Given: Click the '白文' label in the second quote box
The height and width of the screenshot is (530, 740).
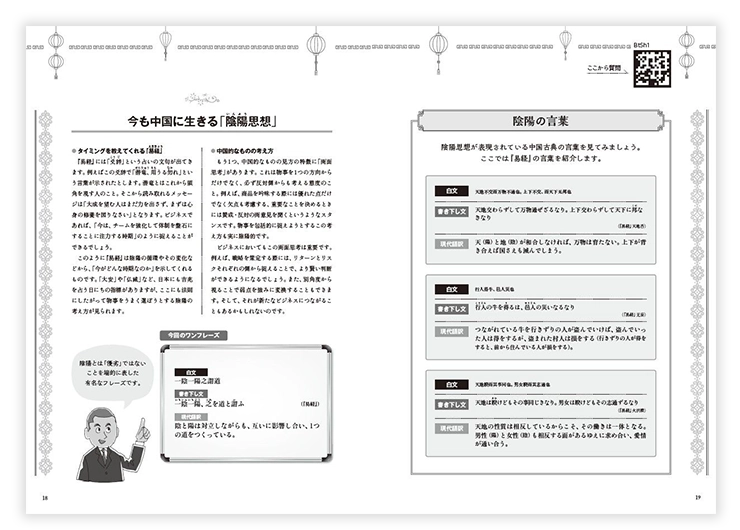Looking at the screenshot, I should pyautogui.click(x=452, y=289).
